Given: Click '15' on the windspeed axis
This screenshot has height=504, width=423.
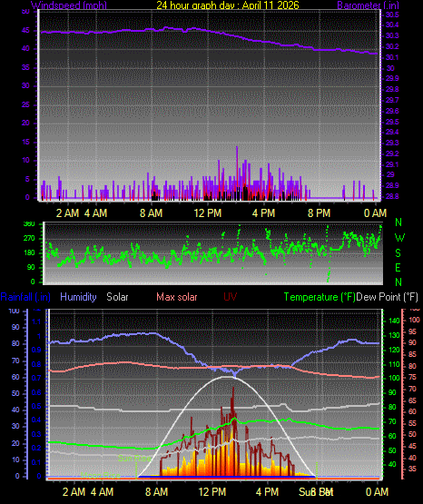Looking at the screenshot, I should tap(25, 142).
